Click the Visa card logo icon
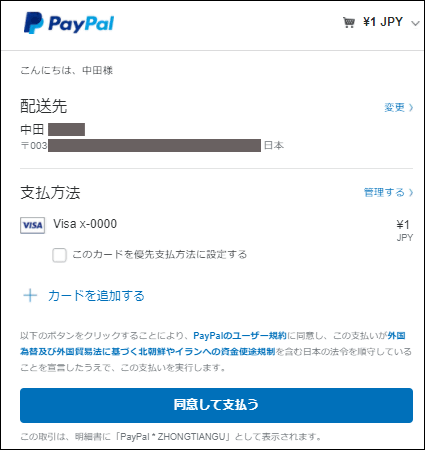This screenshot has height=450, width=425. point(32,225)
